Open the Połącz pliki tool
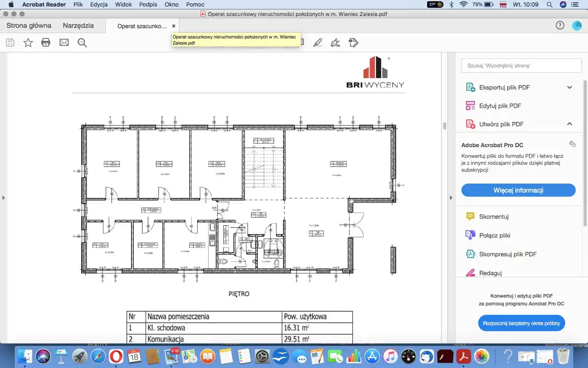 (494, 236)
